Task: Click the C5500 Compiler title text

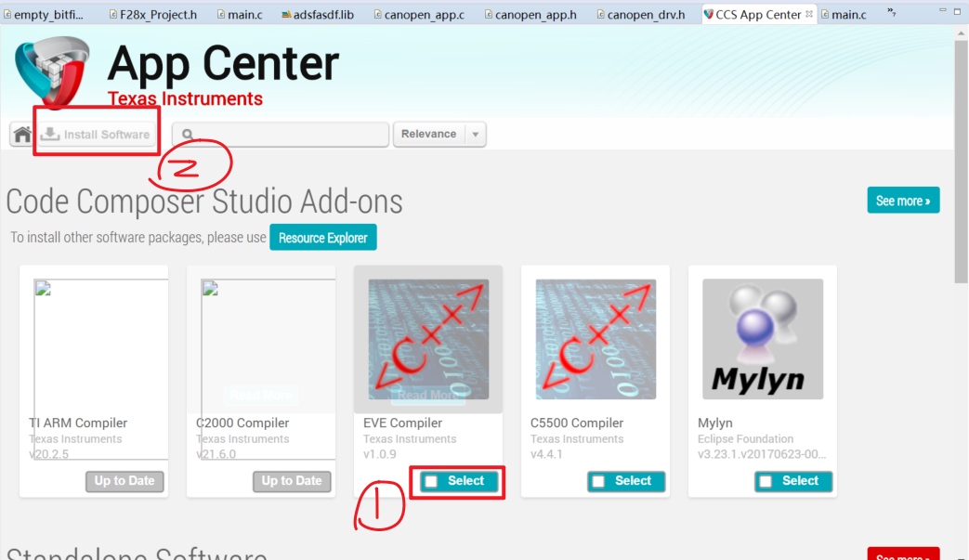Action: [x=577, y=423]
